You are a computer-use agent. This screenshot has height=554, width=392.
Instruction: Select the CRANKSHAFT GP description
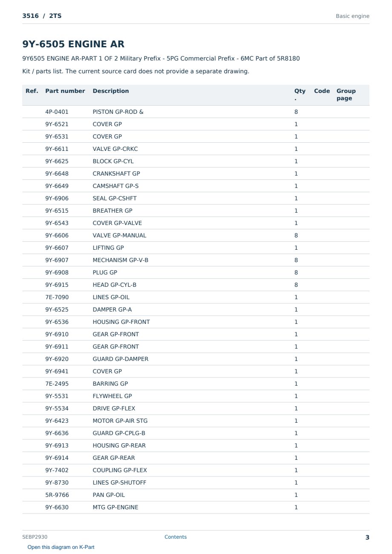pyautogui.click(x=116, y=174)
